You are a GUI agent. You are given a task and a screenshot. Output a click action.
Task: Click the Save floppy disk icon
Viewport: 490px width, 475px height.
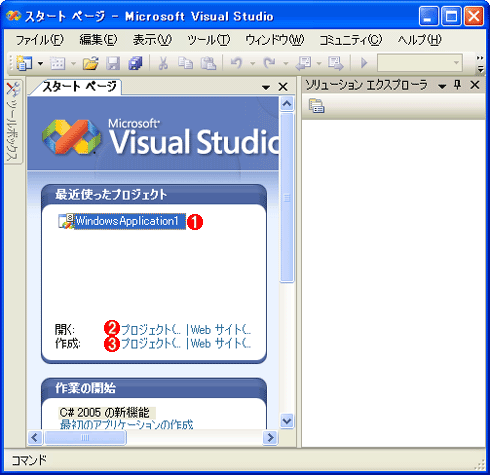[113, 63]
